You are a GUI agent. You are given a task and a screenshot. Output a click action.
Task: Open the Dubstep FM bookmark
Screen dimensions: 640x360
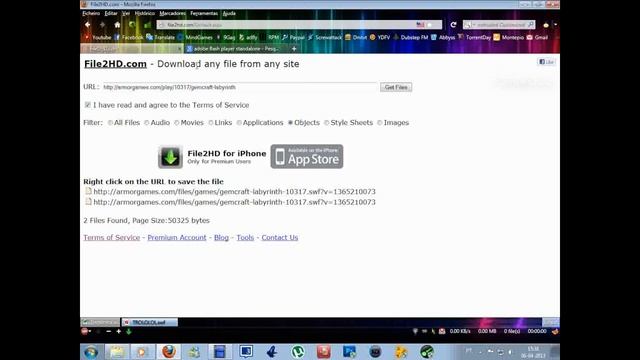pyautogui.click(x=411, y=38)
